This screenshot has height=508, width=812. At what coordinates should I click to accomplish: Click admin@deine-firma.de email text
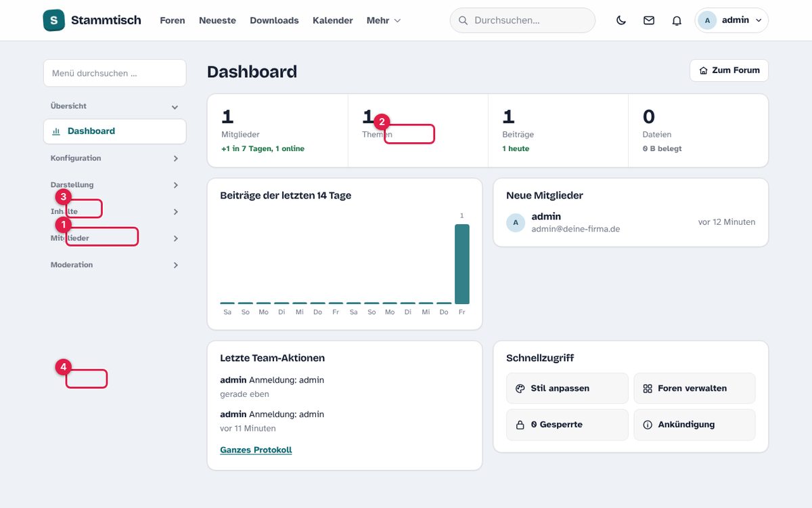576,229
